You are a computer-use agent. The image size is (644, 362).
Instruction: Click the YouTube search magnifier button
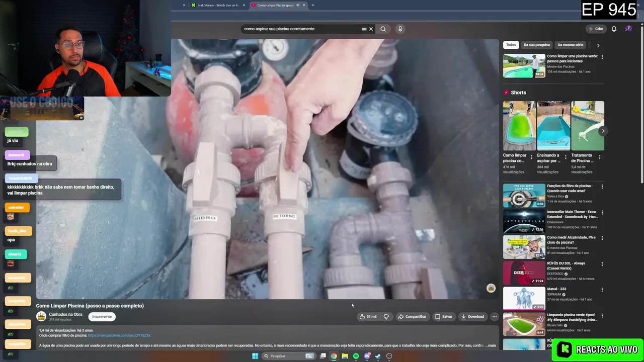pyautogui.click(x=383, y=29)
